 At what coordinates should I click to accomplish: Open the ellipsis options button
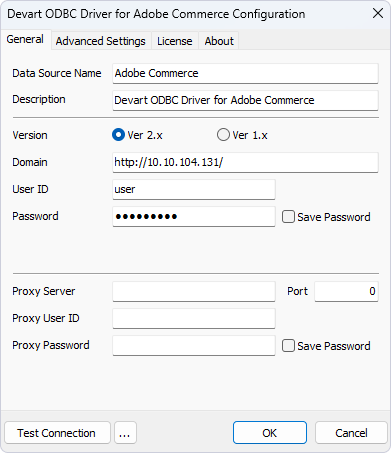[125, 433]
